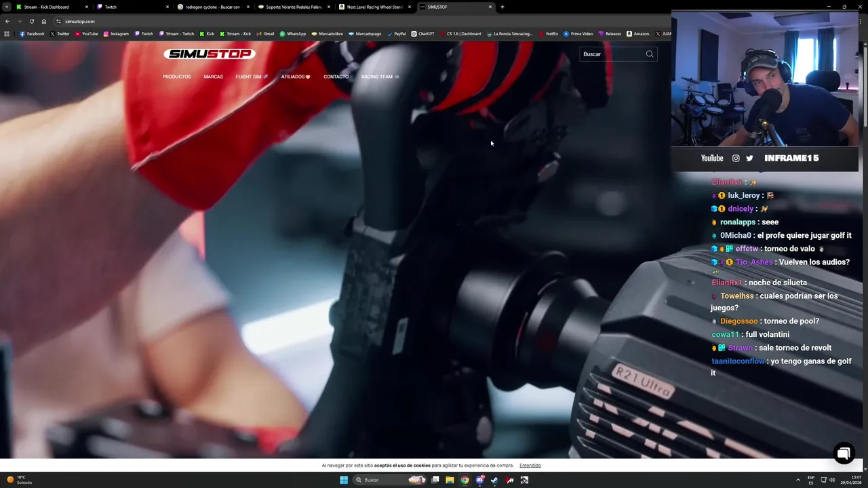This screenshot has height=488, width=868.
Task: Open the Netflix bookmark
Action: [x=548, y=33]
